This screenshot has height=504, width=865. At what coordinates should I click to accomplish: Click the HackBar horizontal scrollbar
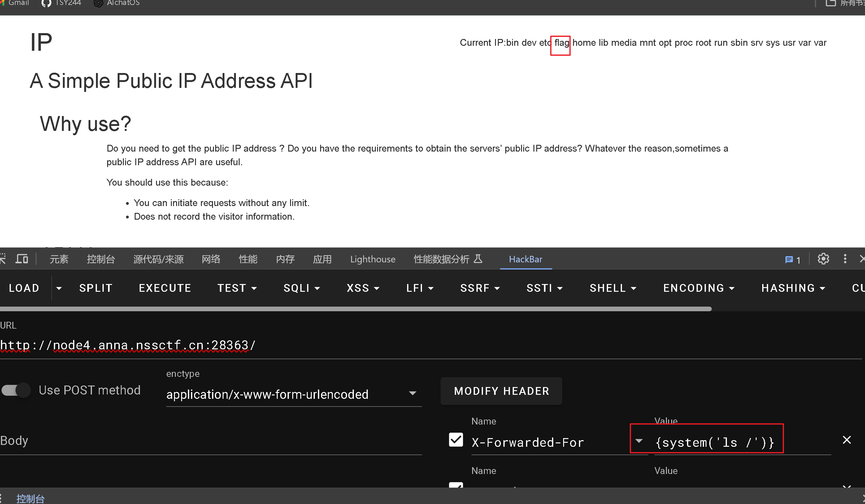point(355,309)
